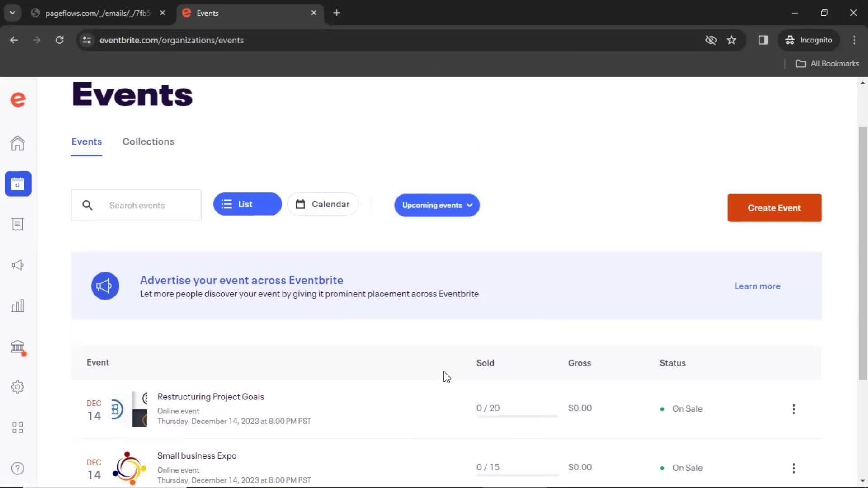Click the Create Event button

(x=774, y=208)
